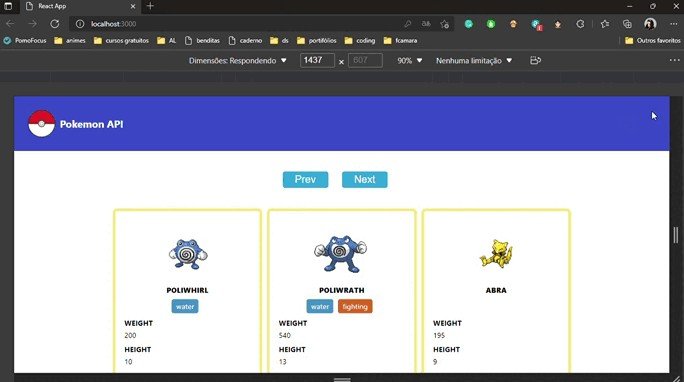
Task: Click the viewport right-edge resize handle
Action: point(676,235)
